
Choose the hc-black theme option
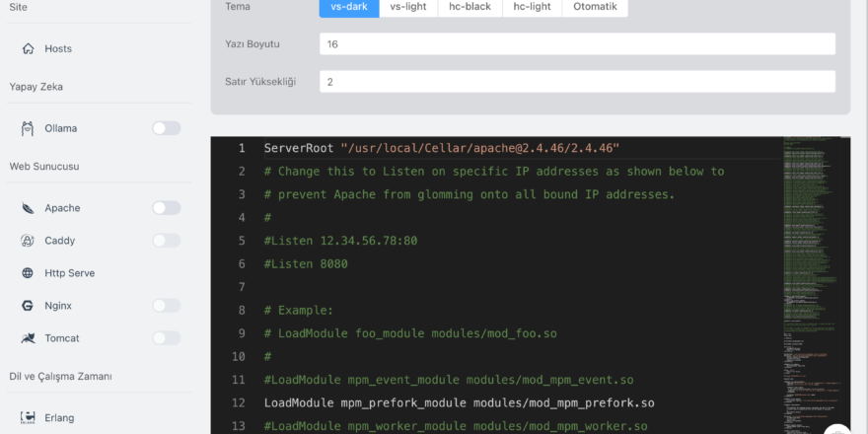click(x=469, y=7)
